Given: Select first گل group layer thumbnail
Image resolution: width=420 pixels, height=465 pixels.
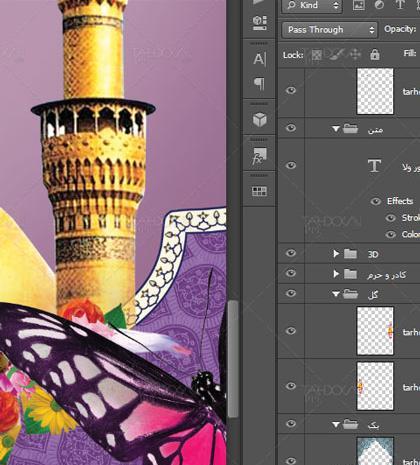Looking at the screenshot, I should pyautogui.click(x=375, y=331).
